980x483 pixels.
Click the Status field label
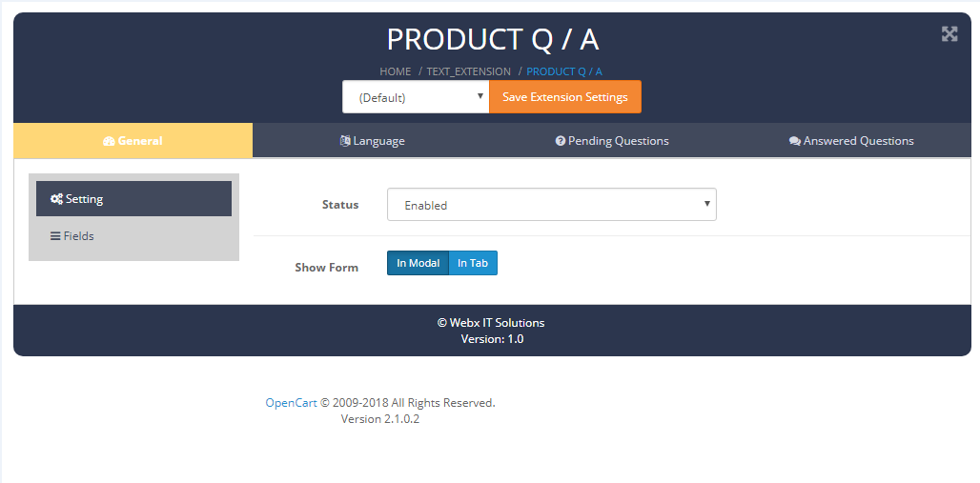pyautogui.click(x=340, y=204)
